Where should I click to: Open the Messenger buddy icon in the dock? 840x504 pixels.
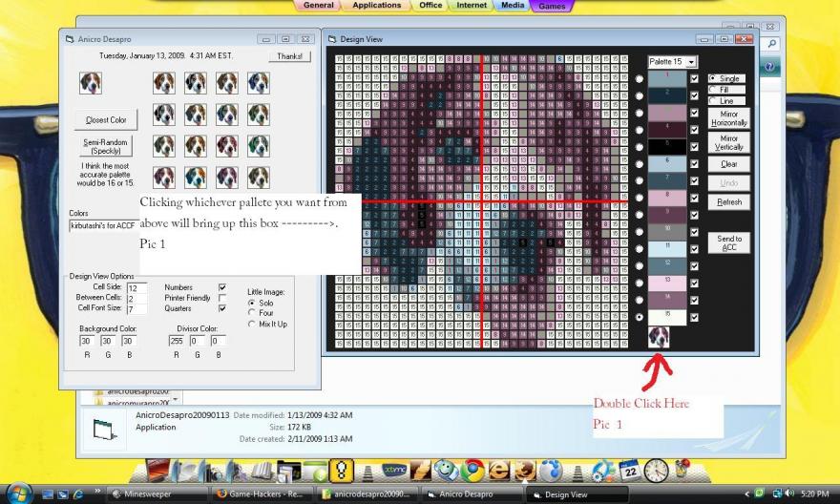[446, 471]
